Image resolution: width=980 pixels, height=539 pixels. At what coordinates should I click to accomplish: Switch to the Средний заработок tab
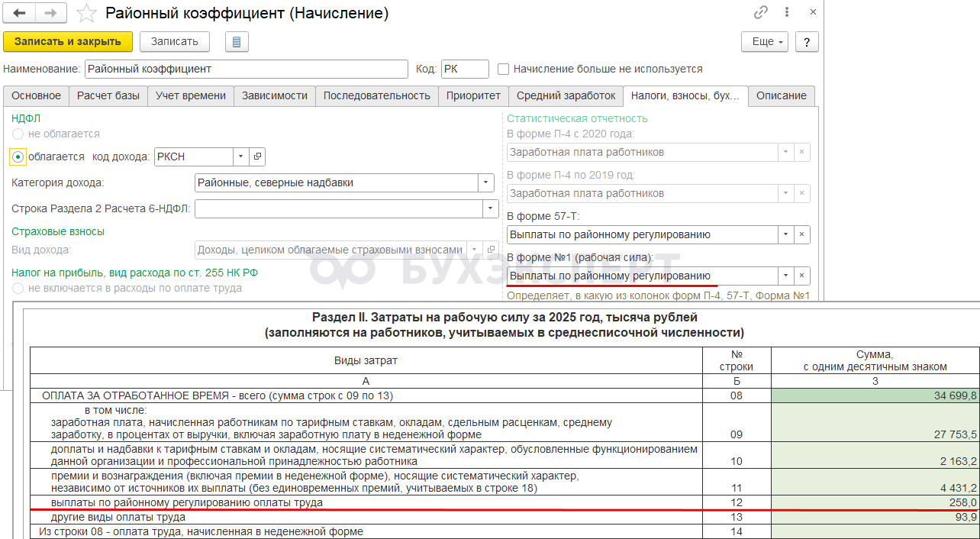[x=566, y=95]
